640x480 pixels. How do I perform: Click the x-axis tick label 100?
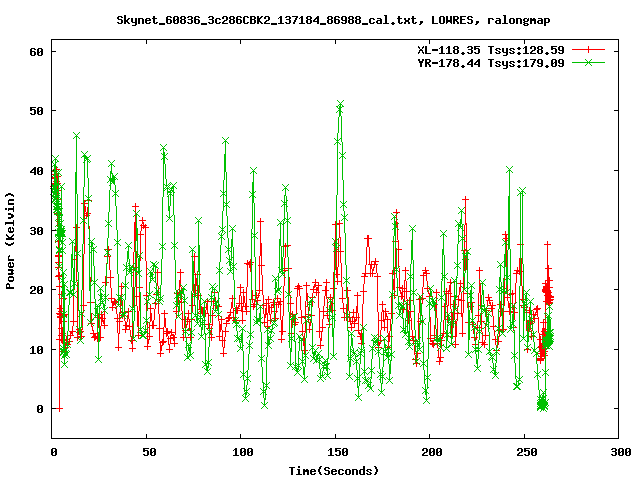pyautogui.click(x=243, y=452)
